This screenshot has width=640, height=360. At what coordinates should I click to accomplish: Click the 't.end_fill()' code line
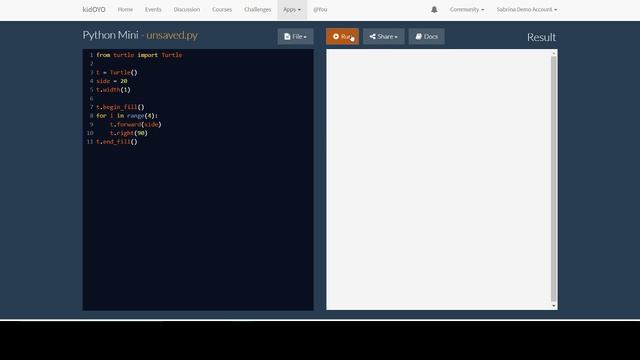(x=117, y=142)
